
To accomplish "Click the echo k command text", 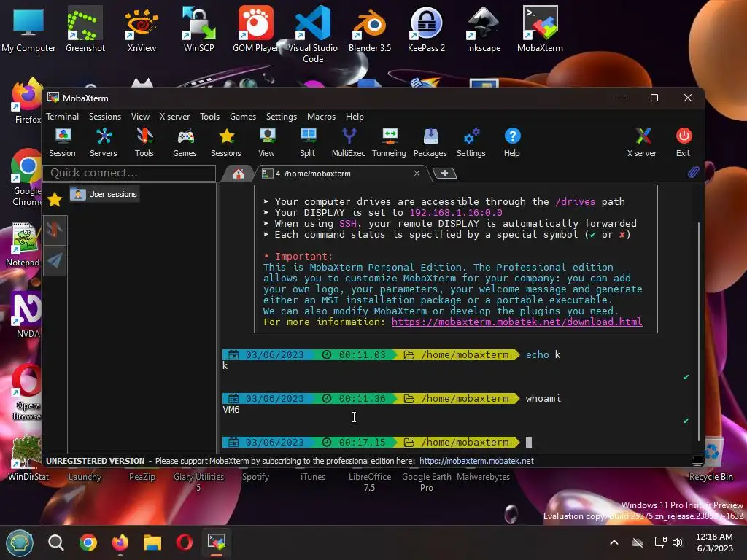I will 543,355.
